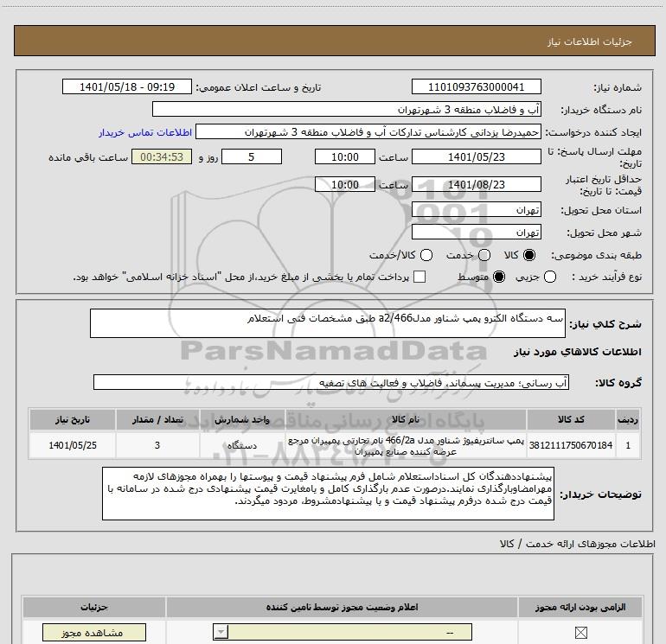The width and height of the screenshot is (666, 644).
Task: Click the مشاهده مجوز button
Action: pyautogui.click(x=94, y=633)
